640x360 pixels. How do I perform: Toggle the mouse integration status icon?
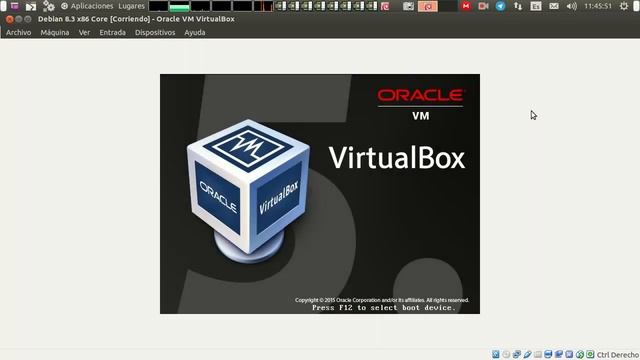click(580, 354)
